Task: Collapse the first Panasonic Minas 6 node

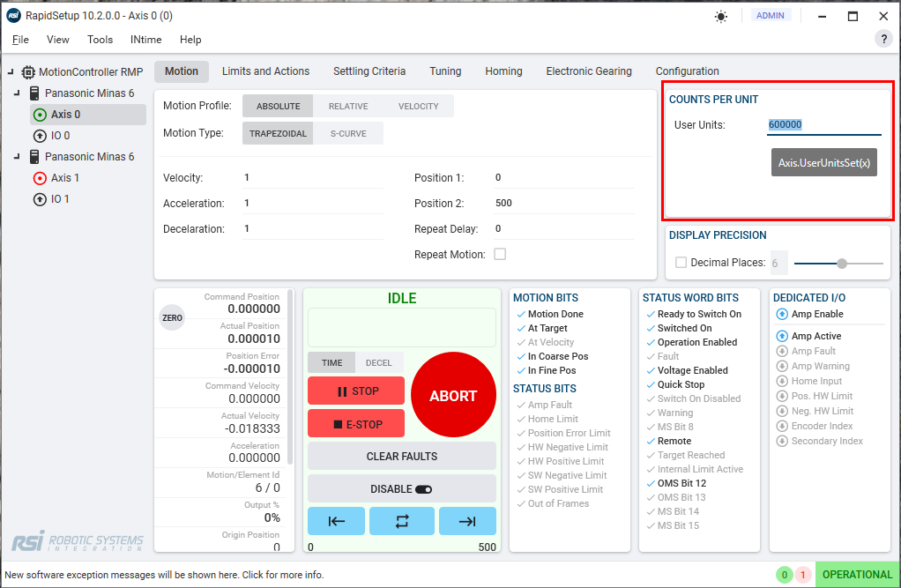Action: pyautogui.click(x=18, y=93)
